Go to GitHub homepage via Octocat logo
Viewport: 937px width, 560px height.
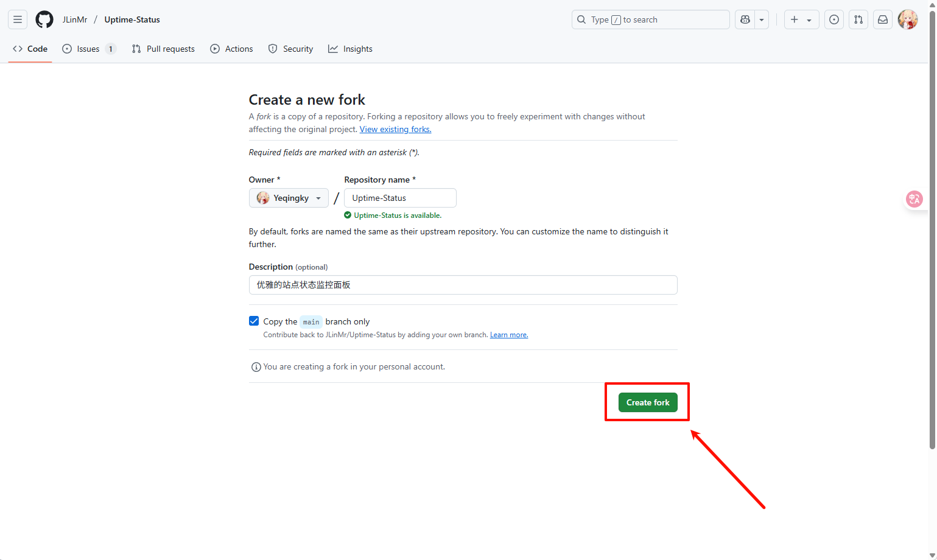[44, 19]
